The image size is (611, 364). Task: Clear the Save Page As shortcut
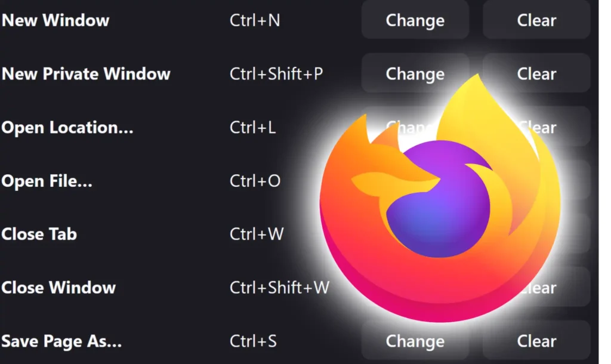pos(536,341)
